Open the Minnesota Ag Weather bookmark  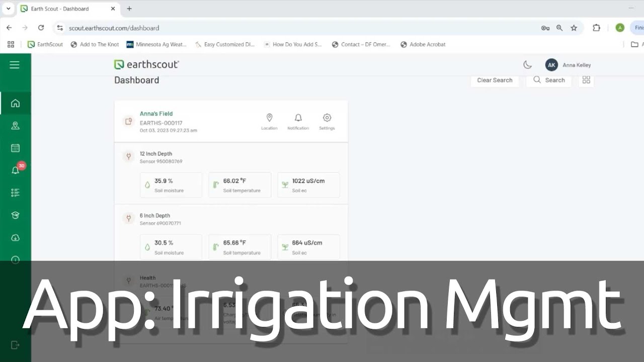point(156,44)
